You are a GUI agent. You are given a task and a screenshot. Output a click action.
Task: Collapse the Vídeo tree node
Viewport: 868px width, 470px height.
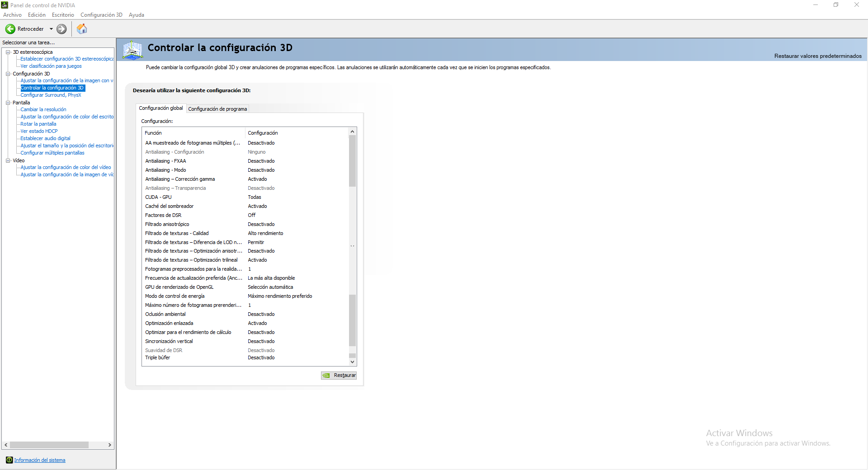coord(8,160)
